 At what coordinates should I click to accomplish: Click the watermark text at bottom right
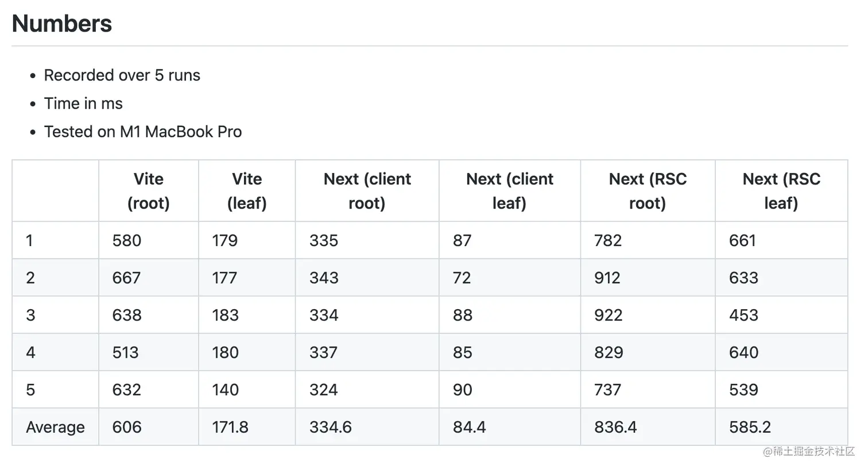point(808,452)
